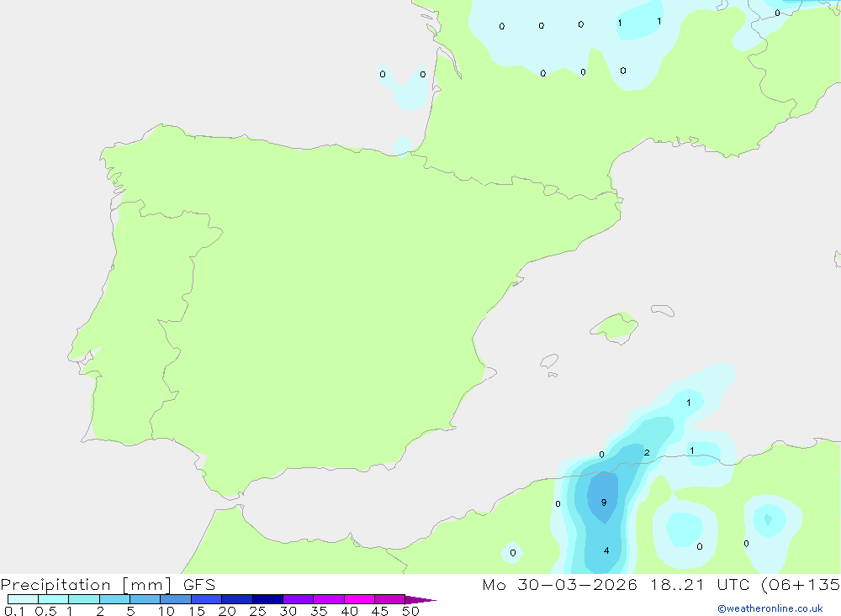
Task: Click the '(06+135' forecast run text
Action: point(801,585)
